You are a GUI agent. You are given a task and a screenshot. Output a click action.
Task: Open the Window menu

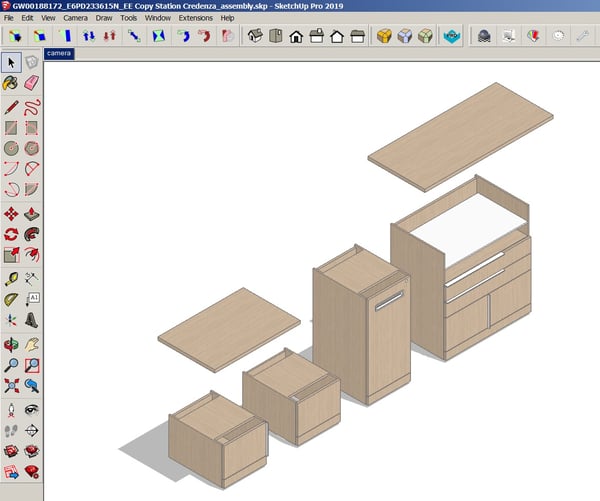[158, 18]
